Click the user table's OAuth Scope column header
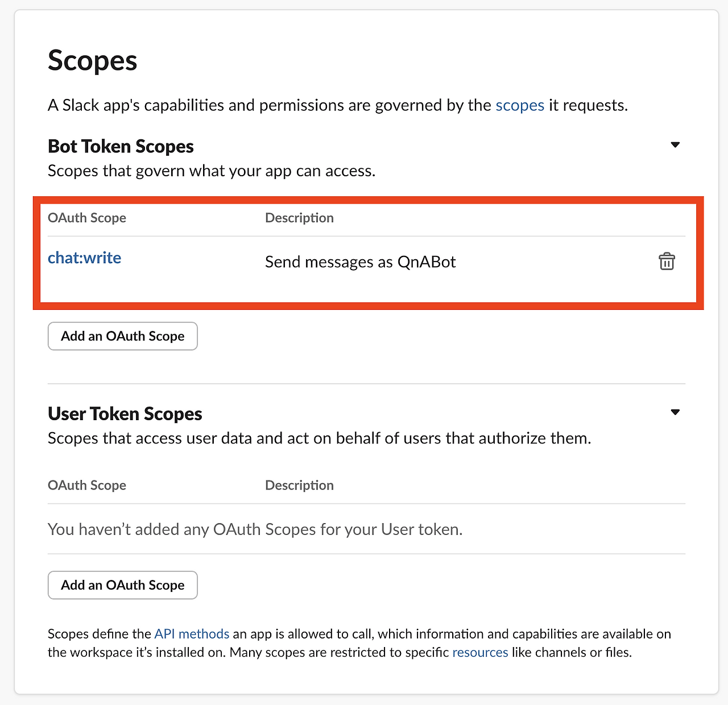The height and width of the screenshot is (705, 728). click(87, 485)
